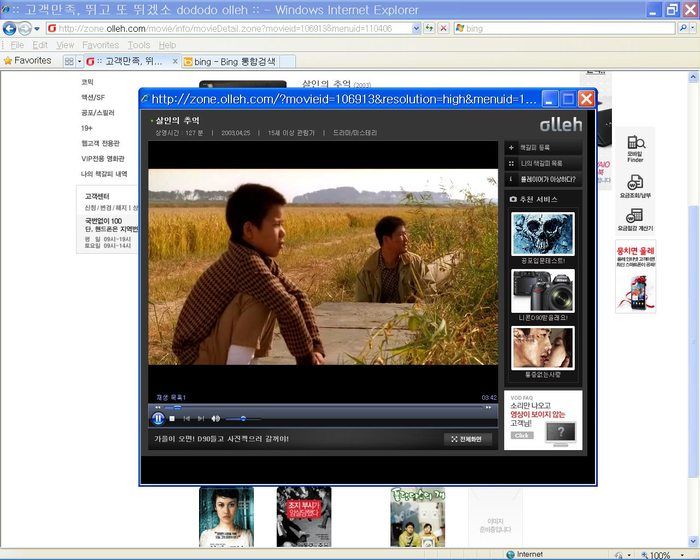This screenshot has width=700, height=560.
Task: Click the VOD FAQ banner click button
Action: pos(522,435)
